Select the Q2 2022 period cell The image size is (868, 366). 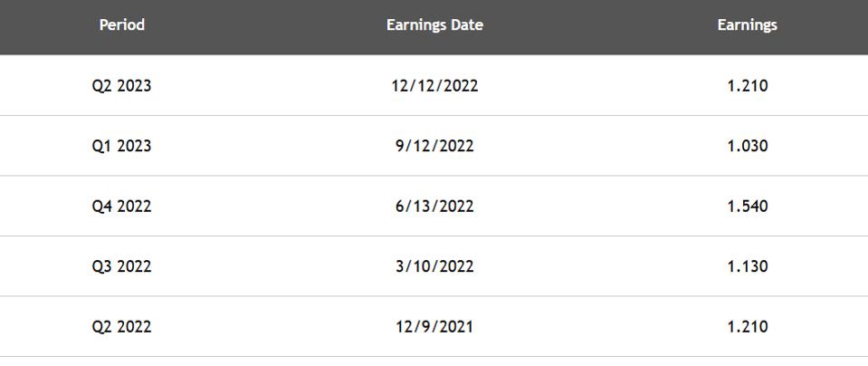click(122, 327)
